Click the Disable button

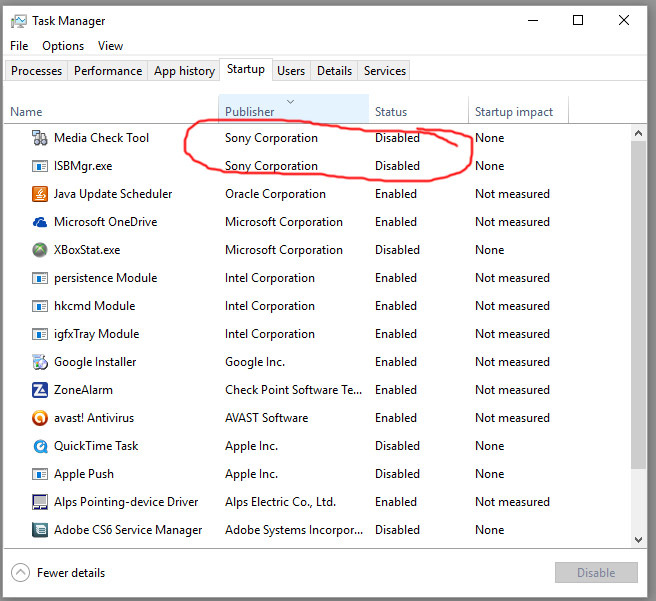(x=596, y=573)
